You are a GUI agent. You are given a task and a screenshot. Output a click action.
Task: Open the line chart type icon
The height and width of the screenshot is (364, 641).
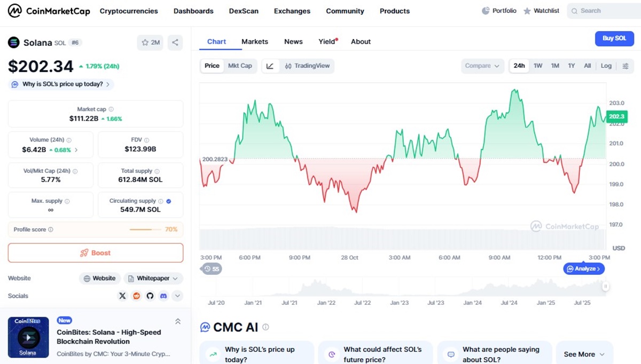coord(270,66)
